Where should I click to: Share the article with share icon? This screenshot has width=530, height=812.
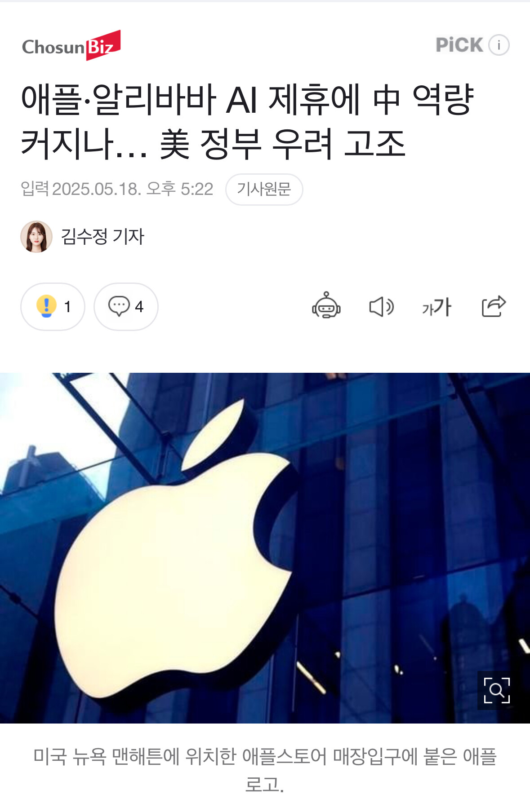click(x=494, y=306)
